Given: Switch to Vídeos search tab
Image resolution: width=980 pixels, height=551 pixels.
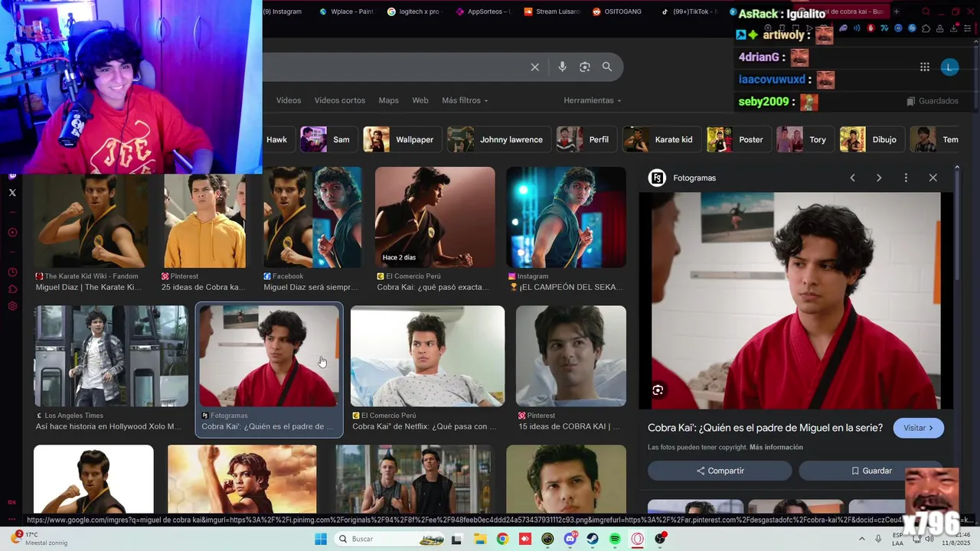Looking at the screenshot, I should [x=289, y=100].
